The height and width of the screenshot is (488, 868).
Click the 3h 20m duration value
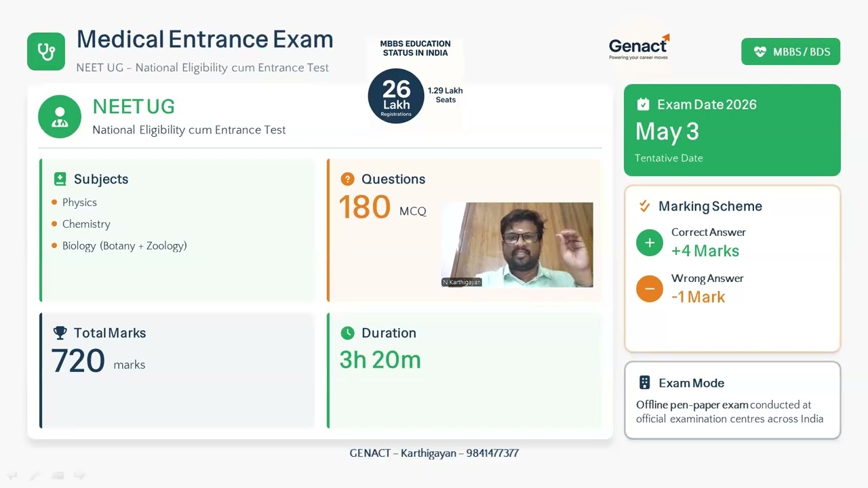click(380, 360)
